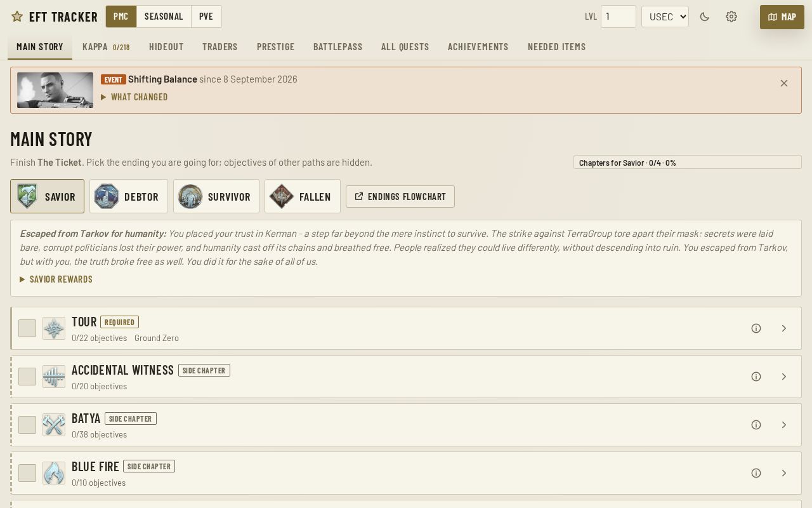Go to the Achievements tab
Screen dimensions: 812x508
point(478,47)
